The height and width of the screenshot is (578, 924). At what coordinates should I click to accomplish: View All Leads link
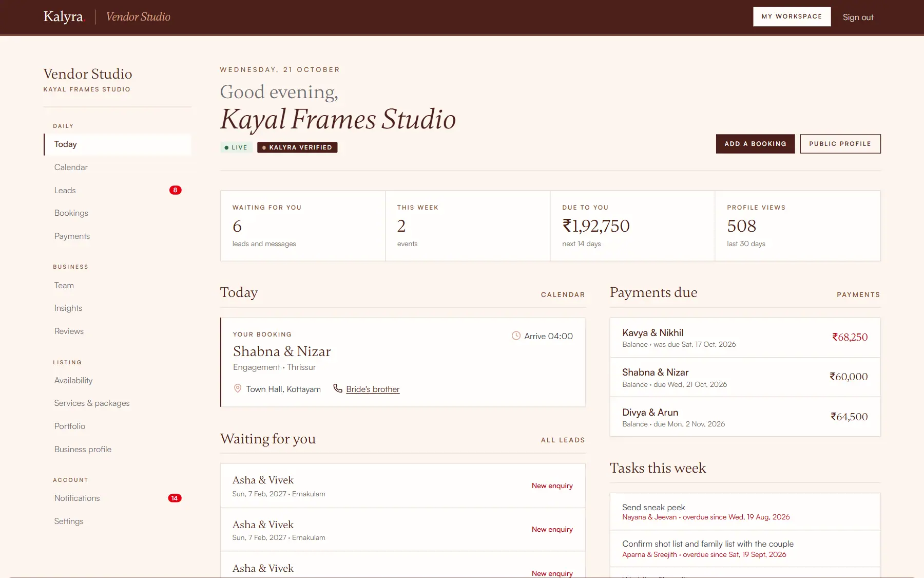point(563,440)
